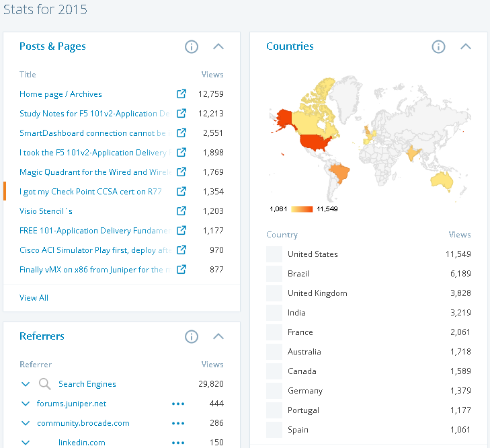Select the United States country row
This screenshot has height=448, width=490.
point(368,254)
